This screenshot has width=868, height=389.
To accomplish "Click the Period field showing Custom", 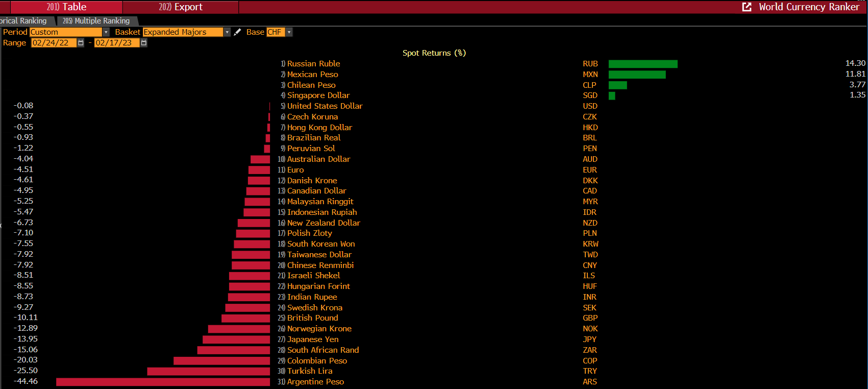I will tap(66, 32).
